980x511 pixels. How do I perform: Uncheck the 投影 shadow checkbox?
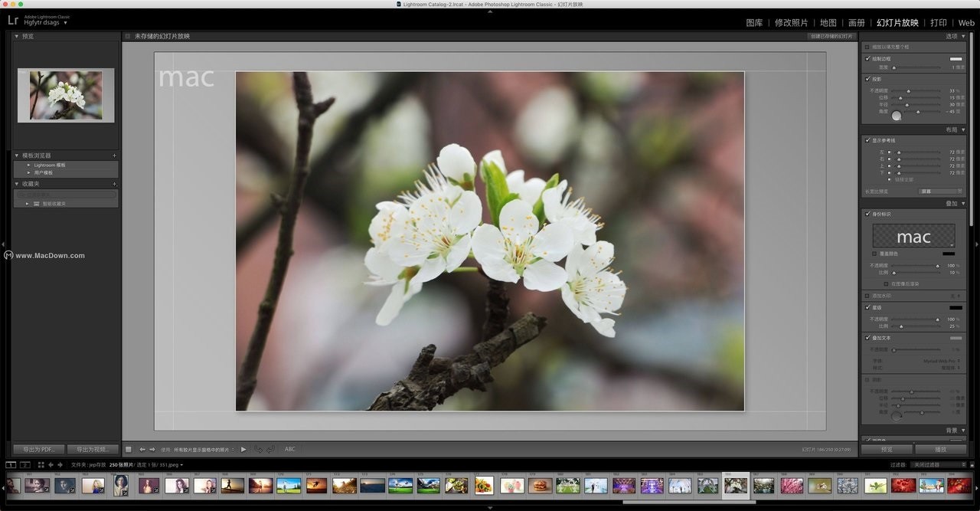(867, 77)
